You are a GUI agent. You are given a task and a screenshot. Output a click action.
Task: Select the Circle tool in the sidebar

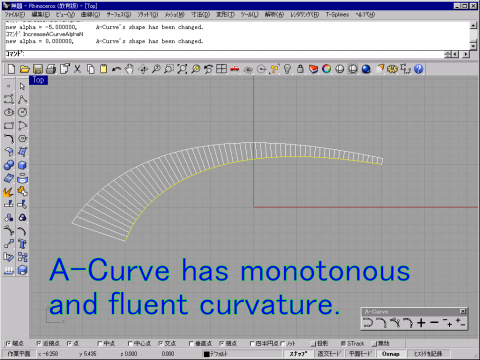[x=22, y=112]
